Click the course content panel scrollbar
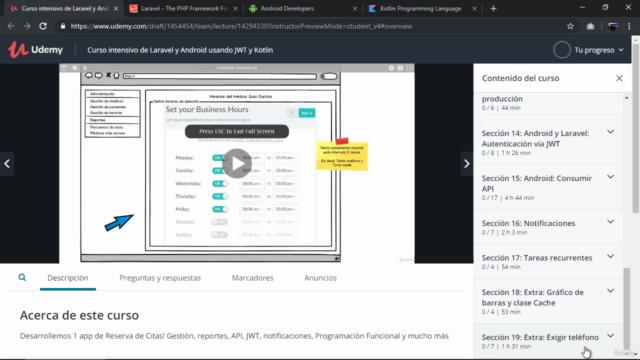This screenshot has width=640, height=360. pos(627,310)
